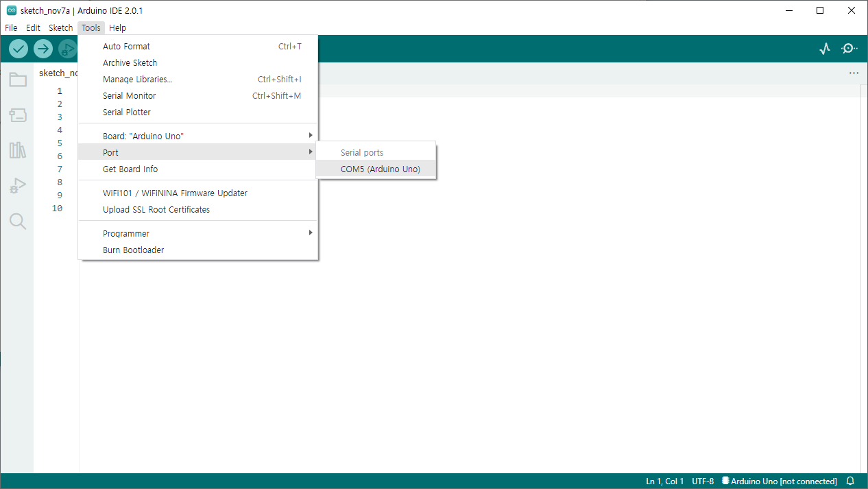The height and width of the screenshot is (489, 868).
Task: Click the editor vertical scrollbar
Action: coord(864,278)
